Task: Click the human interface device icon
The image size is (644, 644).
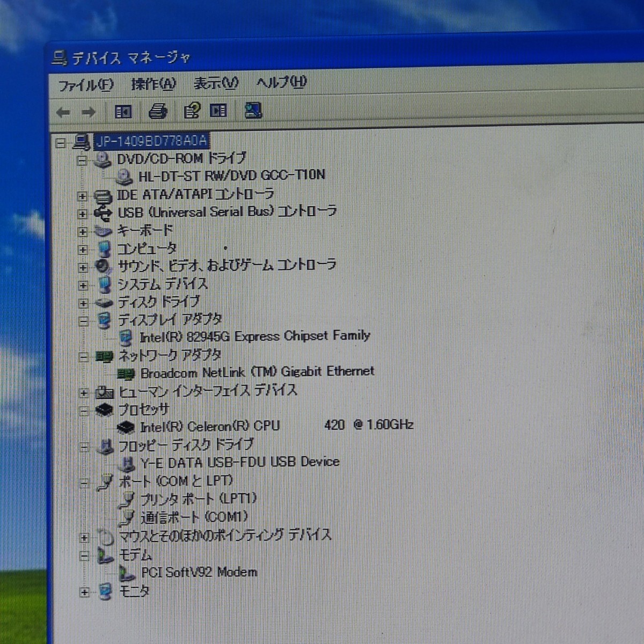Action: click(x=105, y=393)
